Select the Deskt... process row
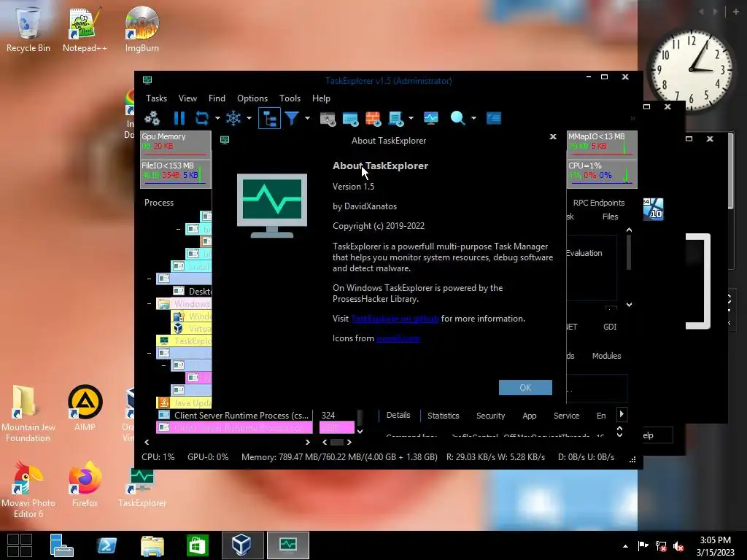 (192, 291)
